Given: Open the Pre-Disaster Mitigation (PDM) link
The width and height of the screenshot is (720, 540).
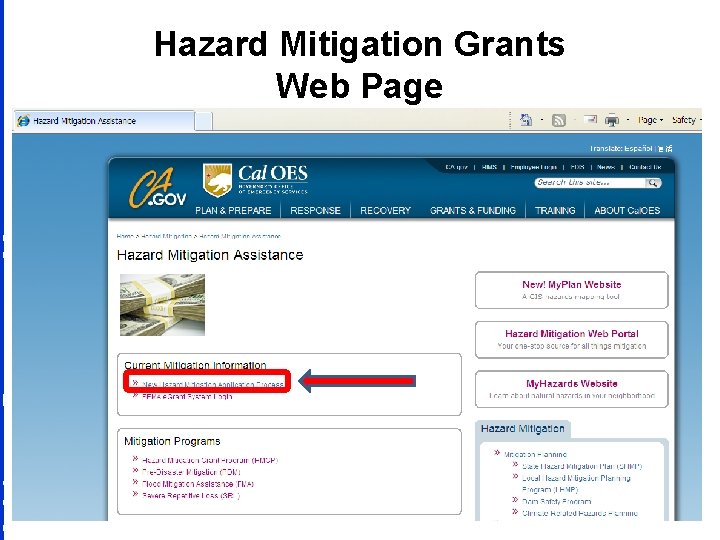Looking at the screenshot, I should click(191, 472).
